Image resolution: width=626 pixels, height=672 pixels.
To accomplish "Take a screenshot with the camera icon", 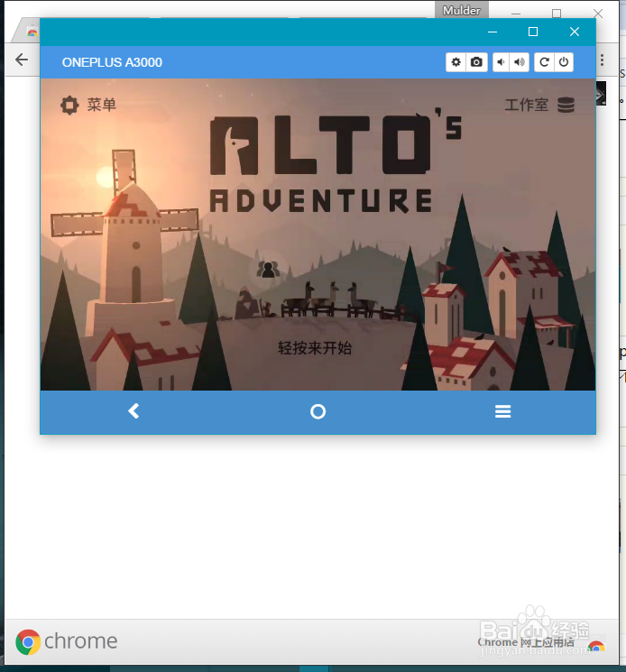I will 476,62.
